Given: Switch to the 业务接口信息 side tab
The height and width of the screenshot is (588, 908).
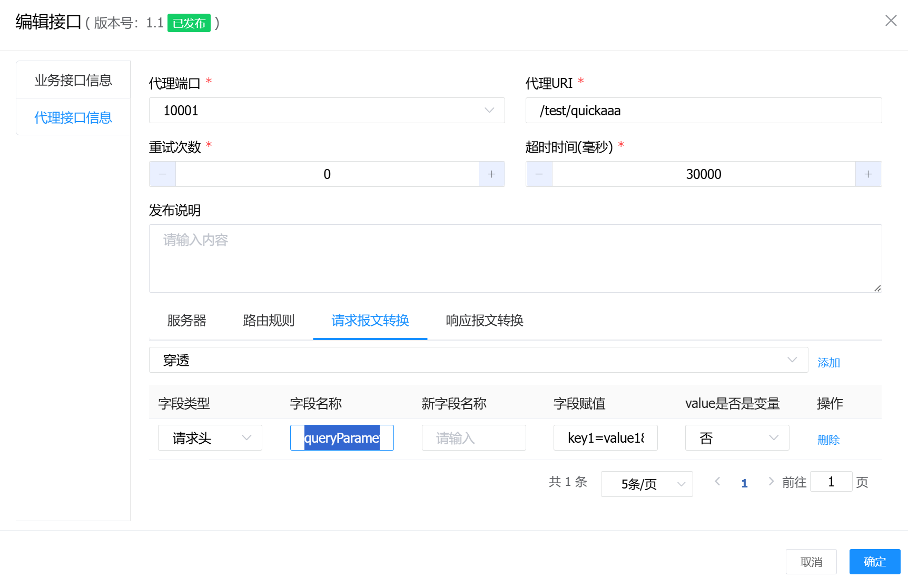Looking at the screenshot, I should tap(73, 80).
